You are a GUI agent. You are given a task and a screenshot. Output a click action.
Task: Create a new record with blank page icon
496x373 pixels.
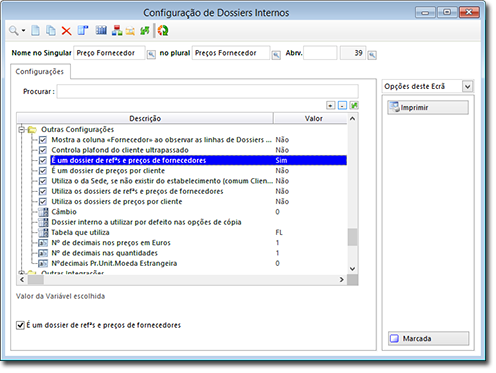35,31
